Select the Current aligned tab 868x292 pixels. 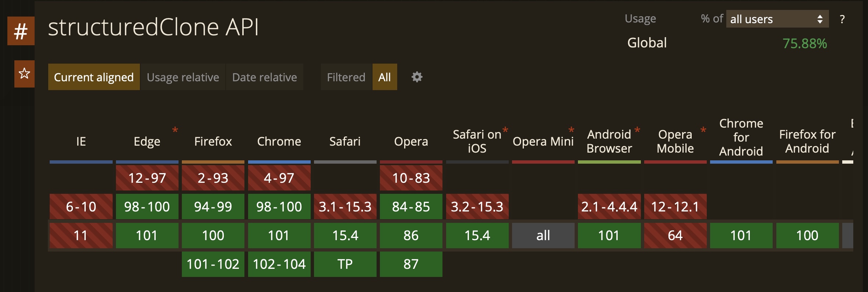(94, 77)
